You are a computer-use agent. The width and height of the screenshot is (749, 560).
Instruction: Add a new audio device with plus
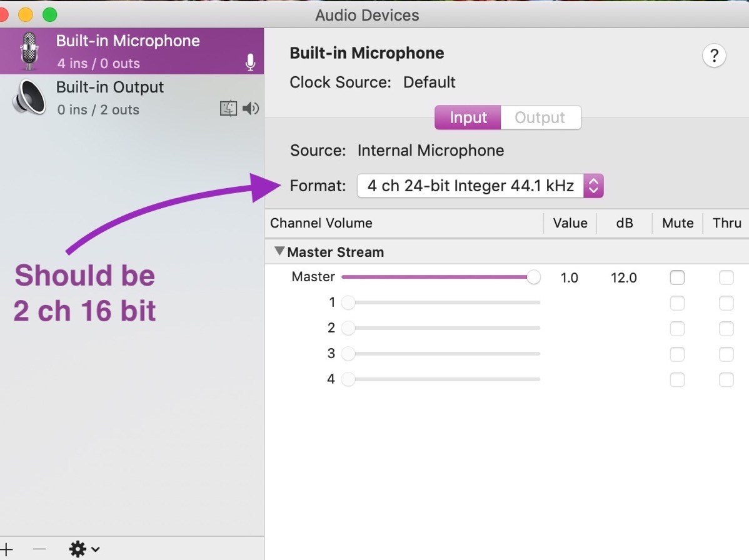click(6, 549)
